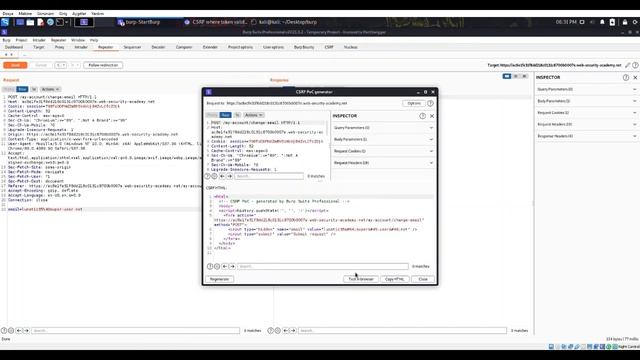Open settings gear beside main Request search bar
The width and height of the screenshot is (640, 360).
11,331
